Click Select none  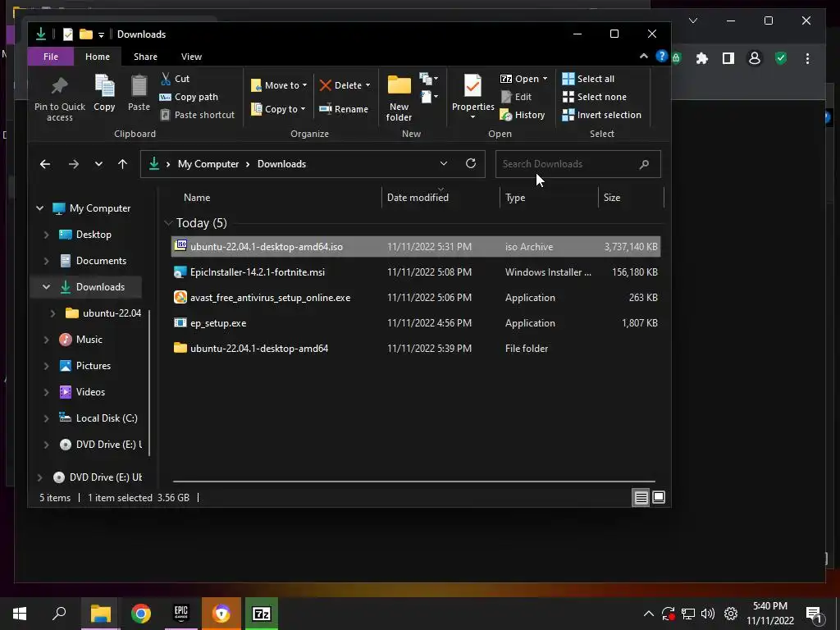point(594,97)
